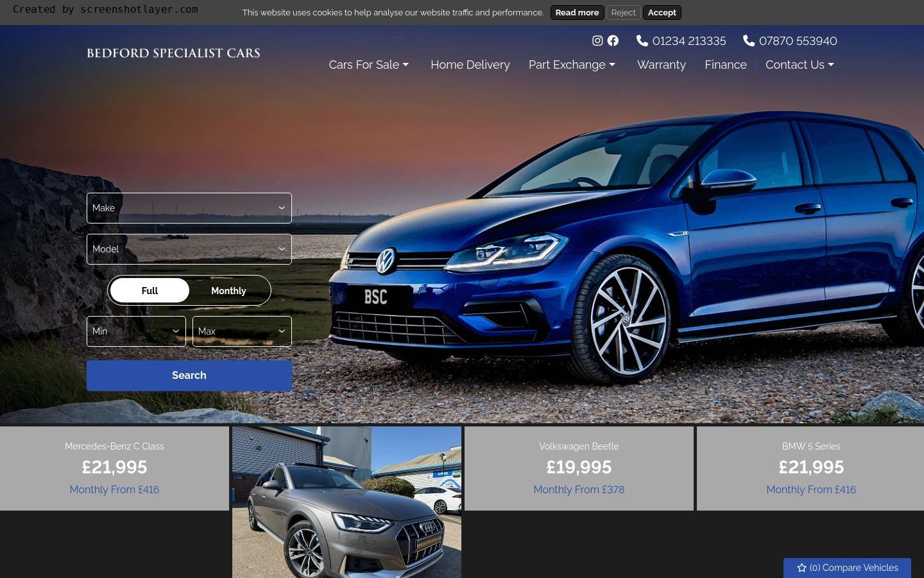Open the Instagram icon link

pyautogui.click(x=597, y=40)
